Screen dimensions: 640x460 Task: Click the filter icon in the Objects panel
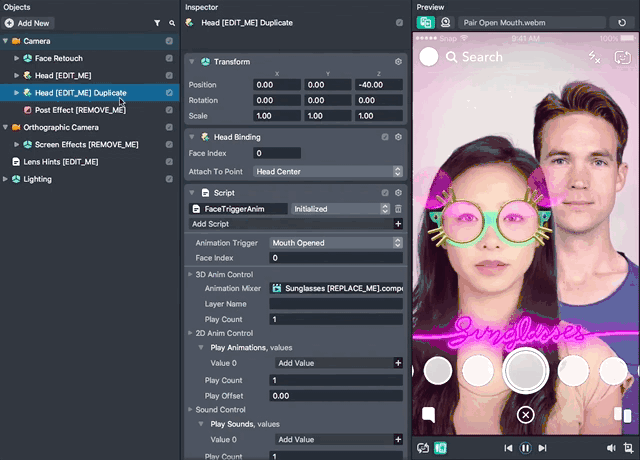click(157, 22)
